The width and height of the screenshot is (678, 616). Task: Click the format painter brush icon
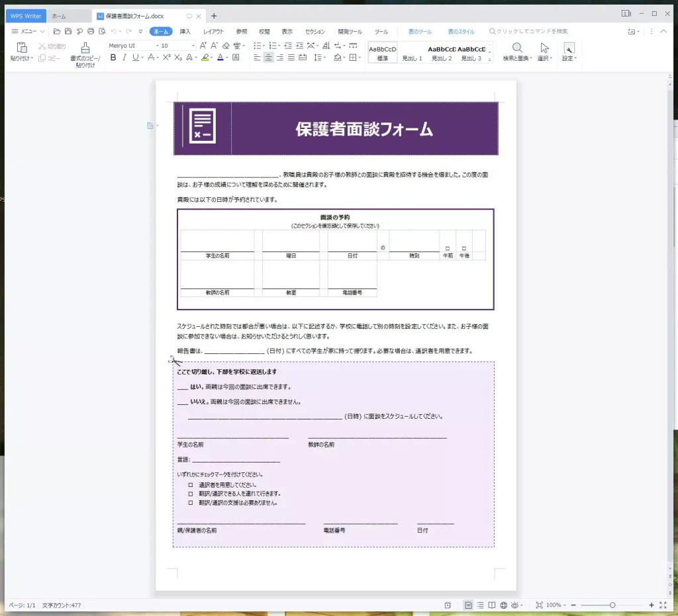[85, 48]
